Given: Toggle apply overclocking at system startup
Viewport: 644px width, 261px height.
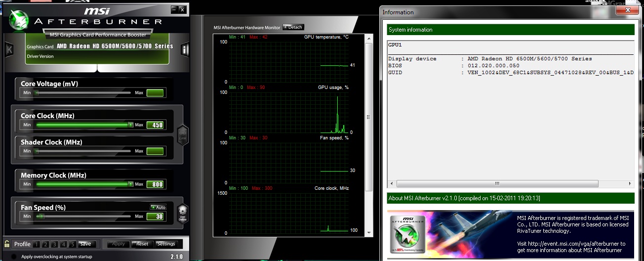Looking at the screenshot, I should pos(13,257).
